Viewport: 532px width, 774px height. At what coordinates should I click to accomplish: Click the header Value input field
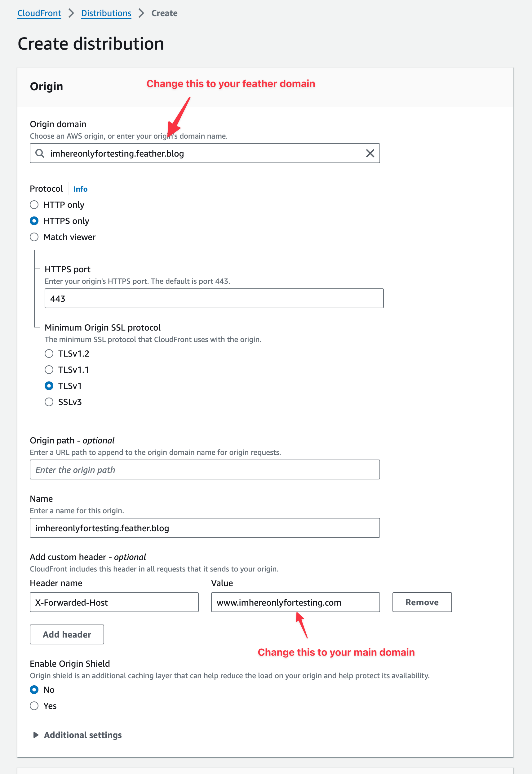click(295, 602)
